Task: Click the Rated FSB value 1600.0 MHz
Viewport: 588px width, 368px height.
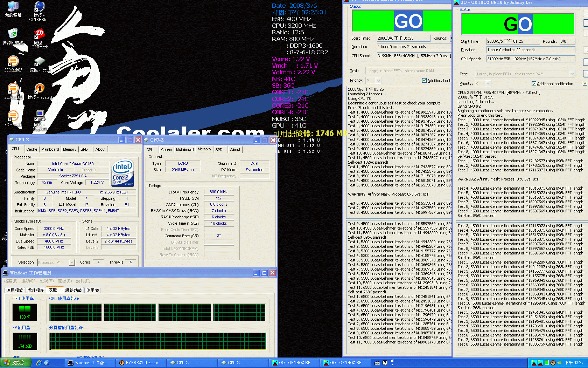Action: tap(54, 247)
